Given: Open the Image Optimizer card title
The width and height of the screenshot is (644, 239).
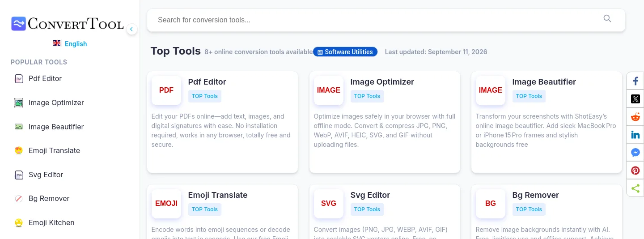Looking at the screenshot, I should [x=382, y=82].
